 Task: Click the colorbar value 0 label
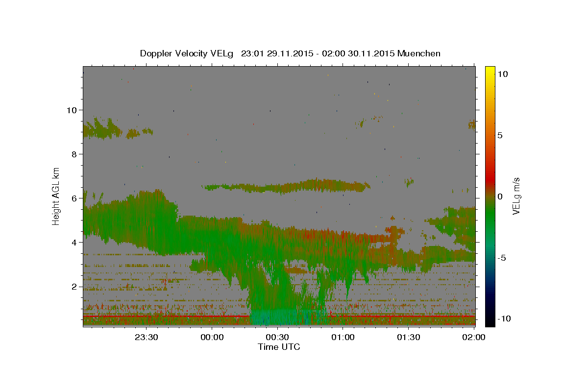click(500, 196)
